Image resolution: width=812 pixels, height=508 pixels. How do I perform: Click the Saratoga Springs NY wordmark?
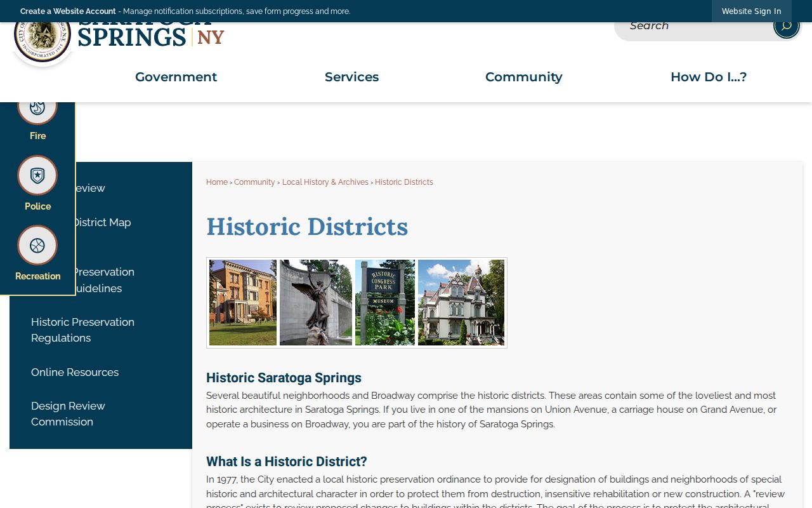(x=151, y=35)
